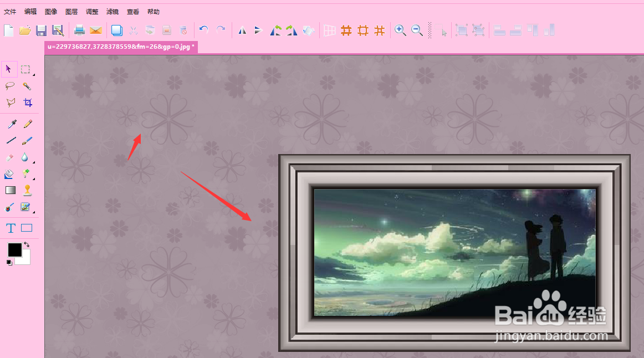The height and width of the screenshot is (358, 644).
Task: Expand the selection tool options arrow
Action: [34, 75]
